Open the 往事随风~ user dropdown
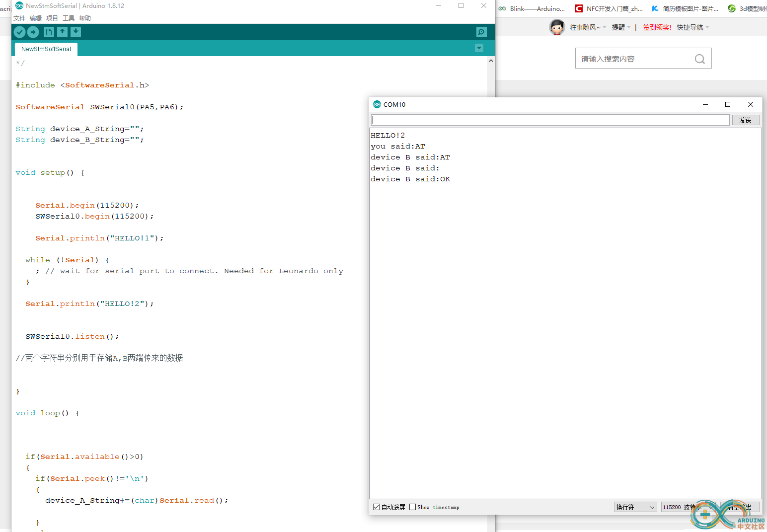The width and height of the screenshot is (767, 532). [588, 27]
